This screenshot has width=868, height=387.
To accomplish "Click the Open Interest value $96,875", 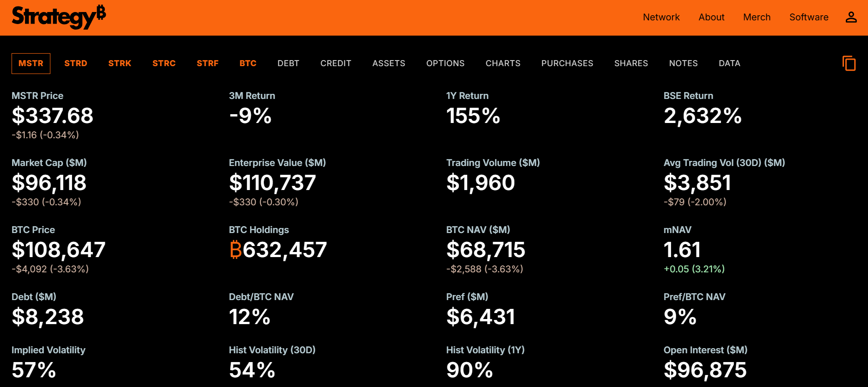I will (x=705, y=370).
